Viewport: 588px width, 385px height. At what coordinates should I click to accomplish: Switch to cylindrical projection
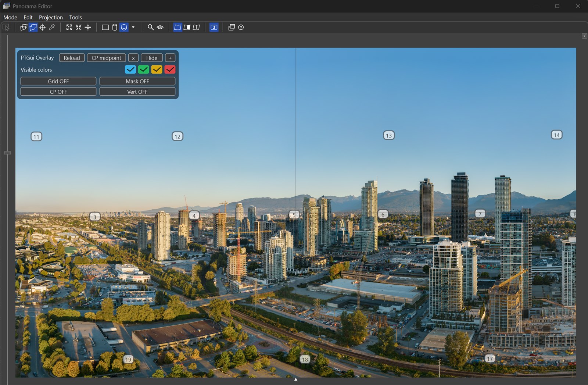click(114, 27)
